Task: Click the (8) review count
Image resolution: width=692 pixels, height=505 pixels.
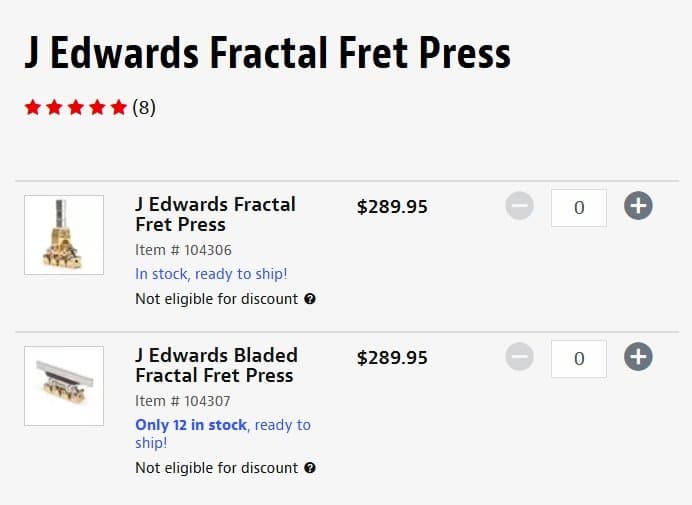Action: [x=144, y=107]
